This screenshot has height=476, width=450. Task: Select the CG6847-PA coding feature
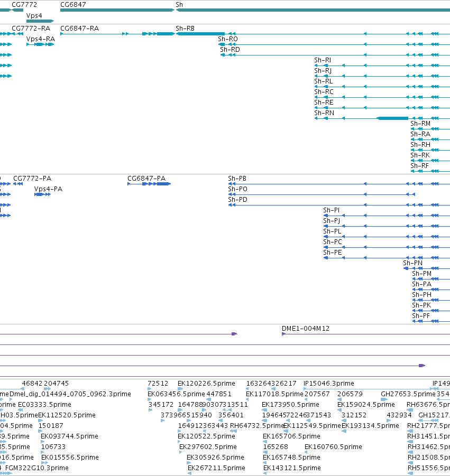point(149,184)
